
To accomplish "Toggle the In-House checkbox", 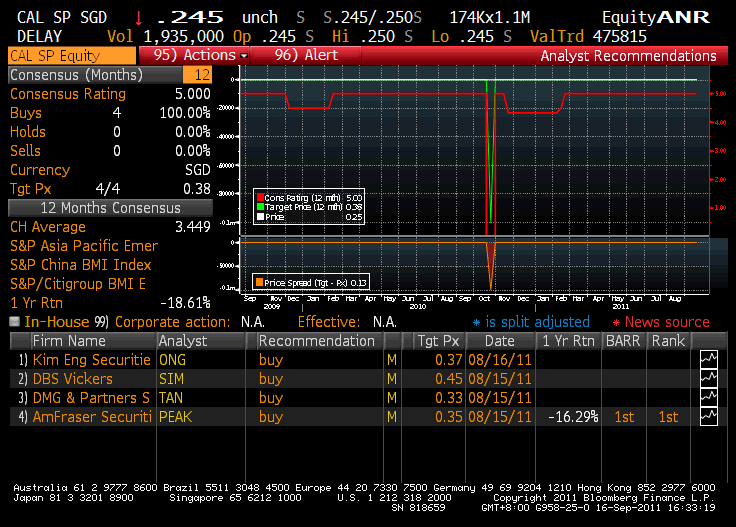I will [15, 321].
